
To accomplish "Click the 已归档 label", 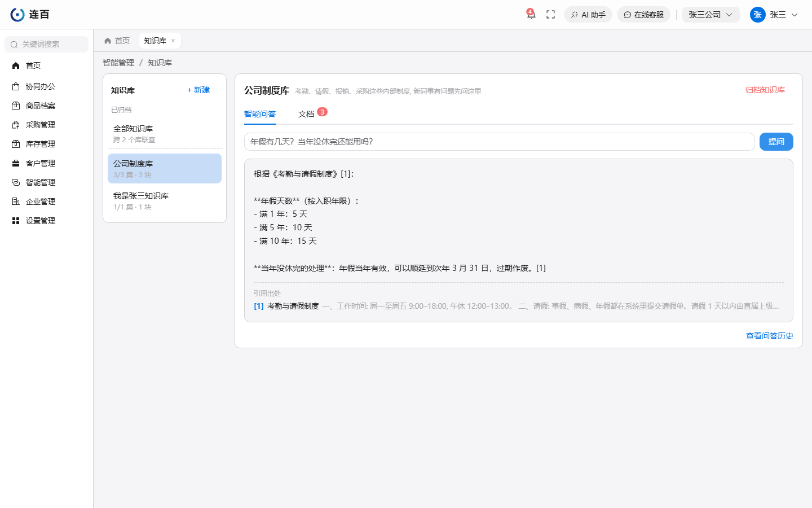I will (x=121, y=110).
